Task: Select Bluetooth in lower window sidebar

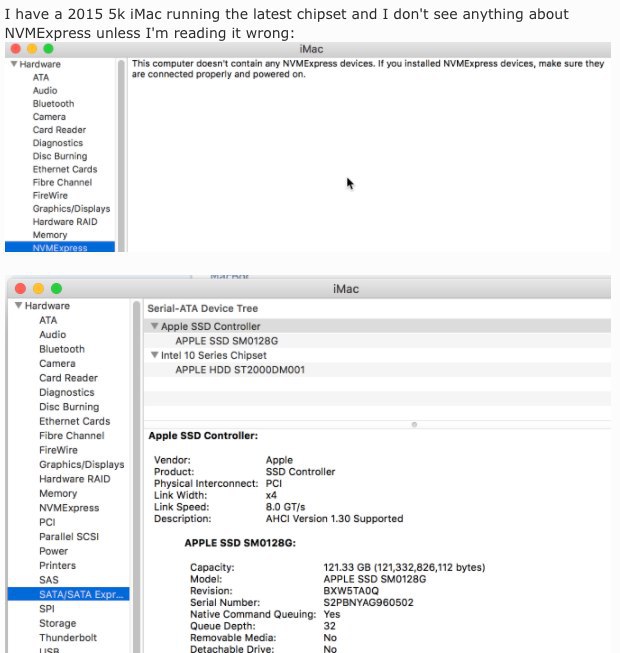Action: 62,349
